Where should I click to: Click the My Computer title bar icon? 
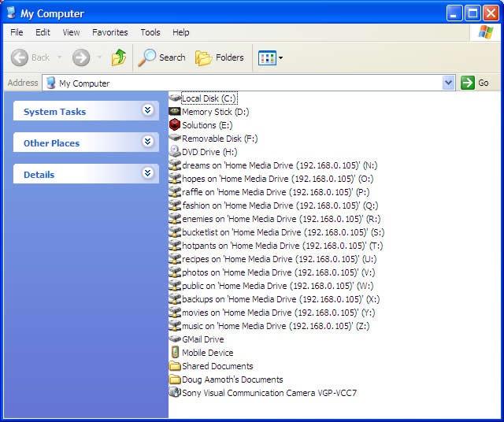11,13
